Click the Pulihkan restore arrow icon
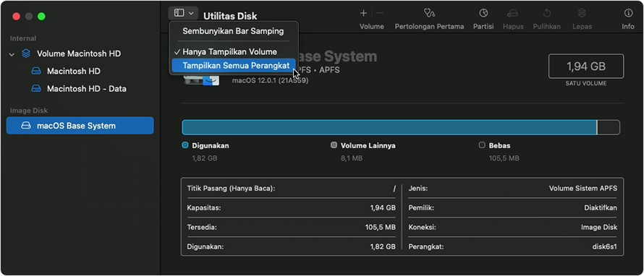The height and width of the screenshot is (276, 644). click(547, 13)
